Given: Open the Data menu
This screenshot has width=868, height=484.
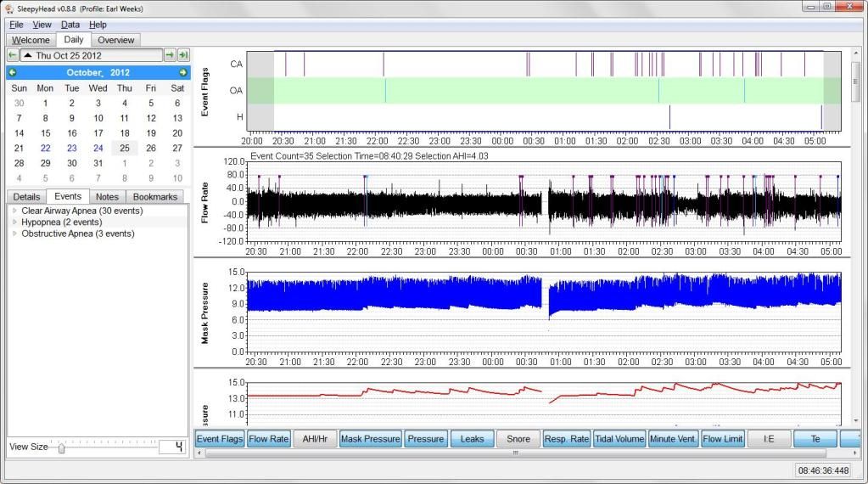Looking at the screenshot, I should [70, 25].
